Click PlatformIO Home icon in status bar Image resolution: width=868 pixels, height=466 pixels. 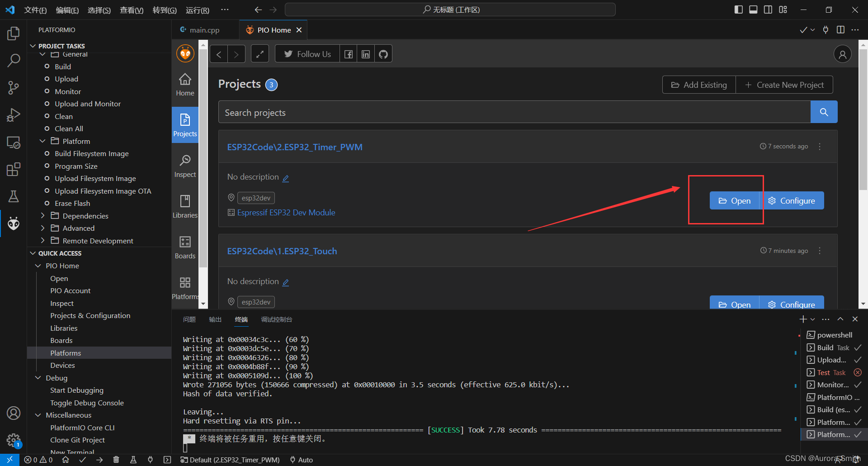pyautogui.click(x=66, y=460)
